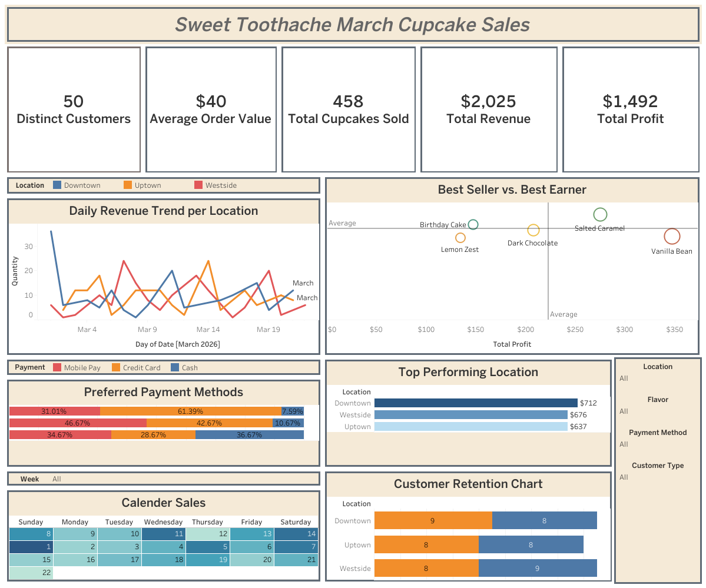This screenshot has height=588, width=706.
Task: Open the Customer Type filter dropdown
Action: [657, 477]
